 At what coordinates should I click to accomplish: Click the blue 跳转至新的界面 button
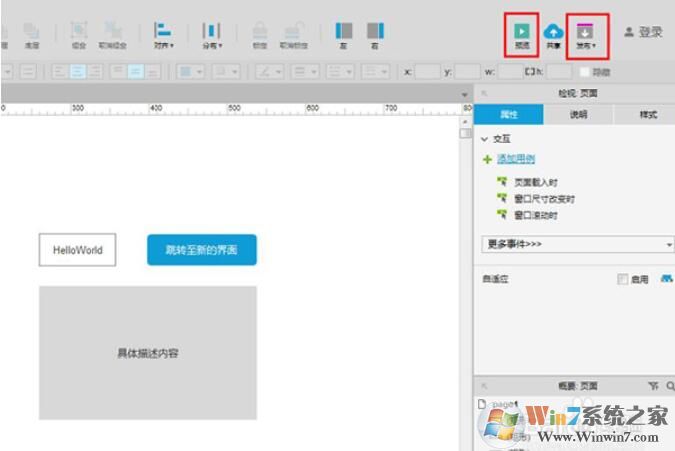click(x=201, y=250)
